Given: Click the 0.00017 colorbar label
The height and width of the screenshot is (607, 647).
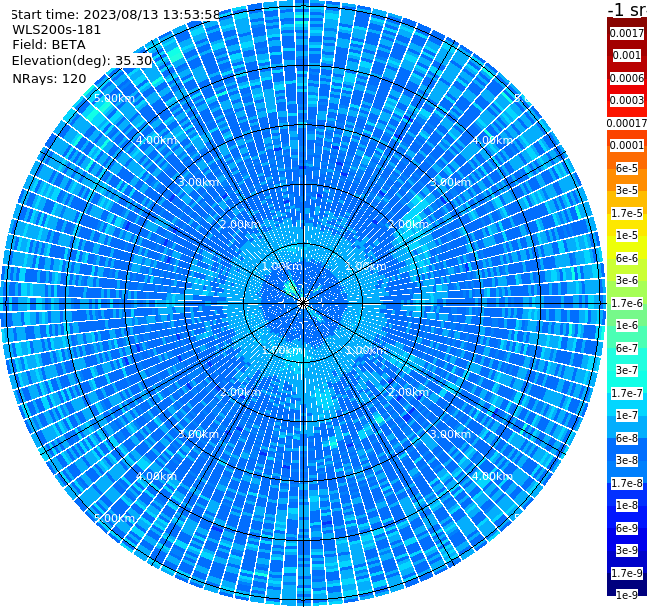Looking at the screenshot, I should tap(627, 123).
